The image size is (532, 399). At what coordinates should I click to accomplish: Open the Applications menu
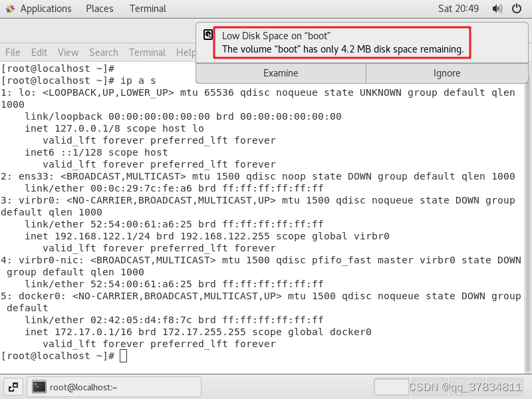point(45,9)
